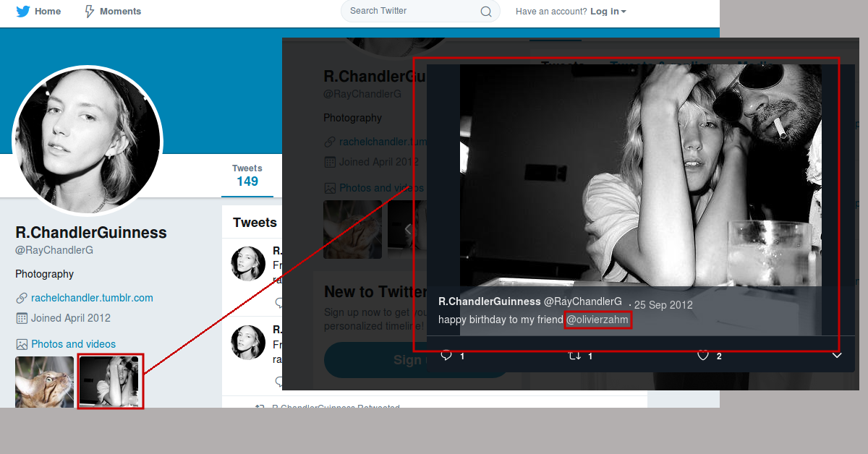This screenshot has height=454, width=868.
Task: Click the previous photo arrow in media strip
Action: tap(408, 229)
